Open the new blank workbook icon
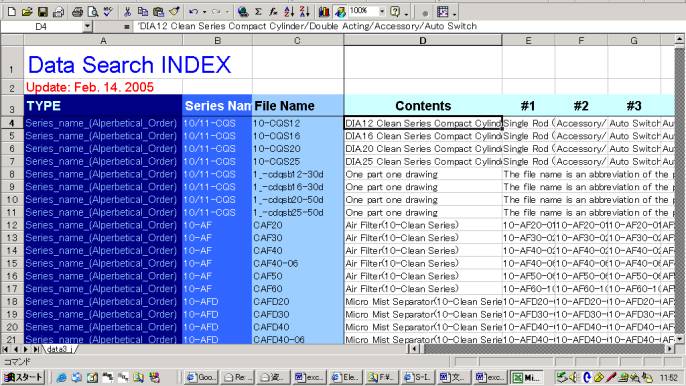 click(12, 12)
